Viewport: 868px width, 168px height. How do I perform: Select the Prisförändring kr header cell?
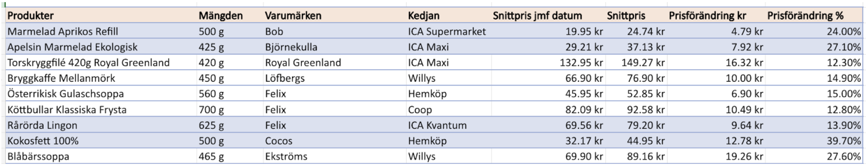pyautogui.click(x=707, y=16)
